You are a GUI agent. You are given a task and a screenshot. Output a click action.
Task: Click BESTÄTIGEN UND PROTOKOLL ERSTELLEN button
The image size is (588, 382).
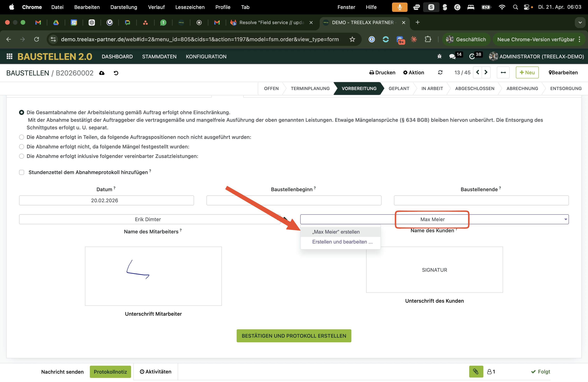tap(294, 336)
